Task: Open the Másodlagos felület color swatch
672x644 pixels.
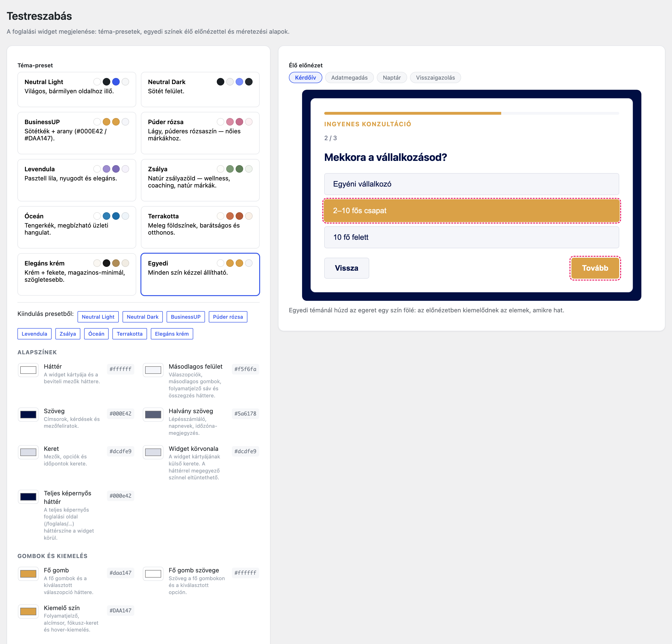Action: [x=153, y=370]
